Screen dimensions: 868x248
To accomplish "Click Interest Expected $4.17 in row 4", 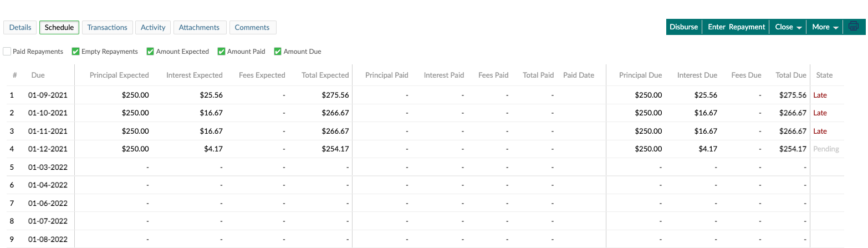I will pyautogui.click(x=213, y=149).
